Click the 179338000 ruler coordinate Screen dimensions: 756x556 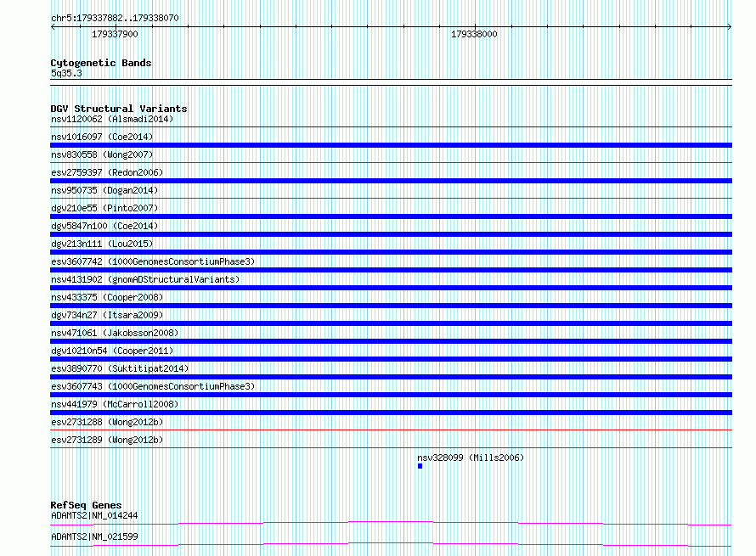click(474, 34)
